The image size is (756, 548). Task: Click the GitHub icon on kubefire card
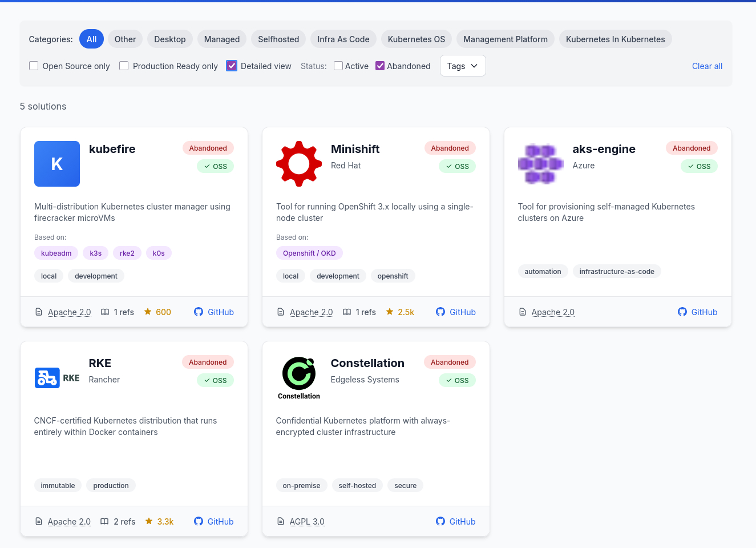click(199, 312)
